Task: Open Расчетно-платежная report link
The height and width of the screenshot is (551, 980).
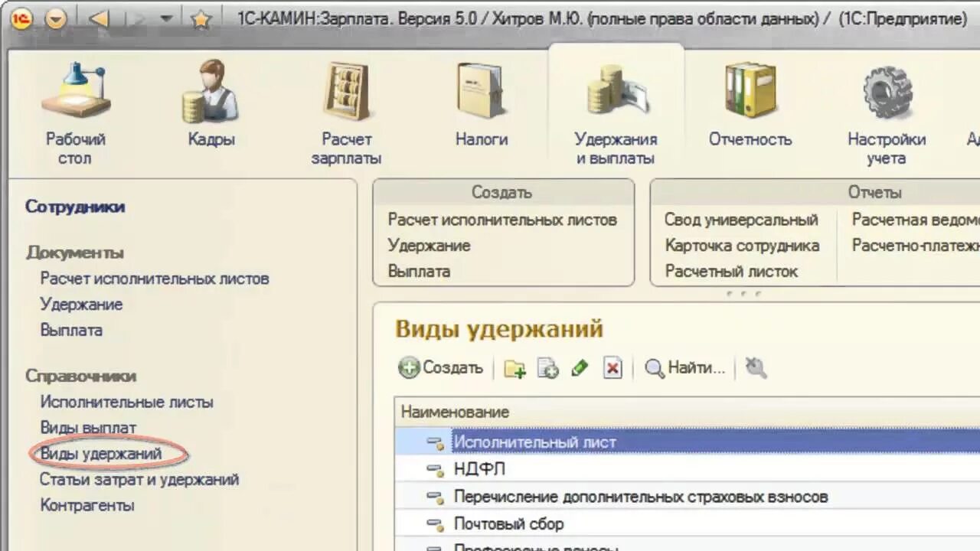Action: (916, 246)
